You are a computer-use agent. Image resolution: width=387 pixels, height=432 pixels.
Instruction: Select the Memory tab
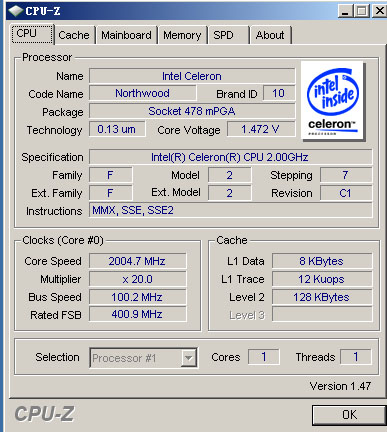click(182, 35)
